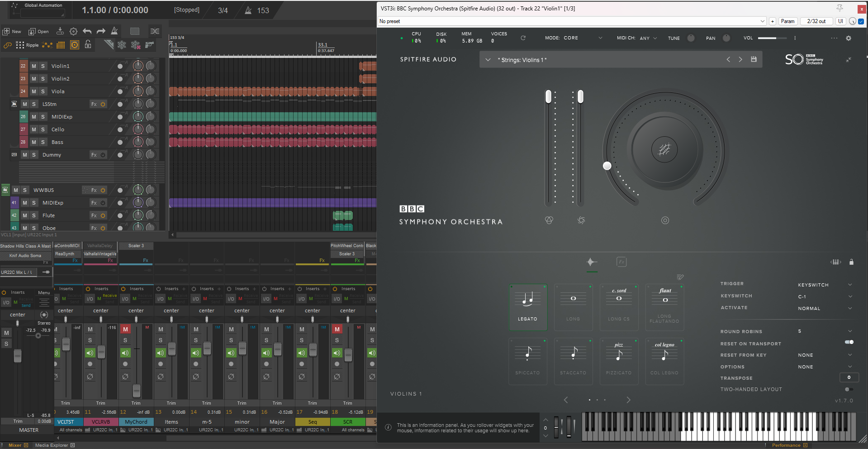Toggle the padlock lock icon
Screen dimensions: 868x449
click(88, 44)
